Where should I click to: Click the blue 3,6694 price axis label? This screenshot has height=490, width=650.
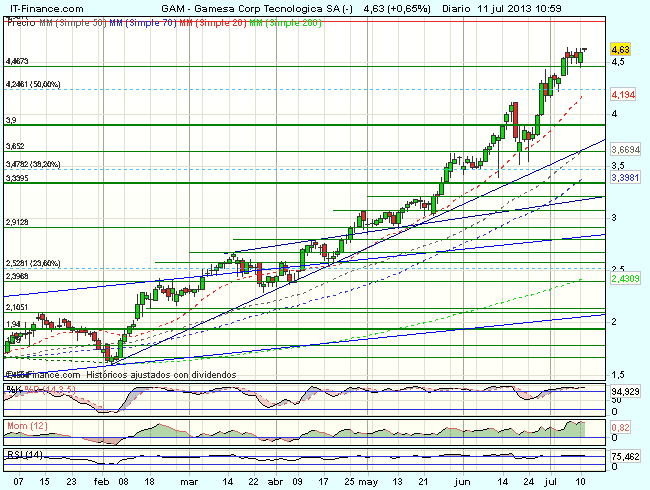pos(625,148)
